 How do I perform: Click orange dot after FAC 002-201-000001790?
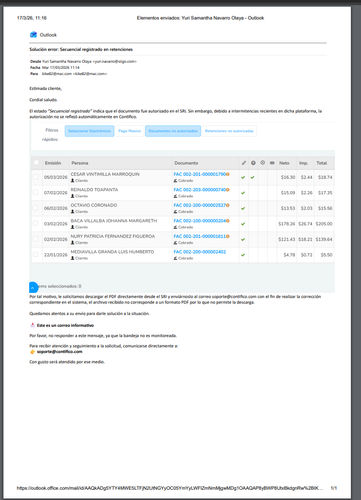coord(228,174)
